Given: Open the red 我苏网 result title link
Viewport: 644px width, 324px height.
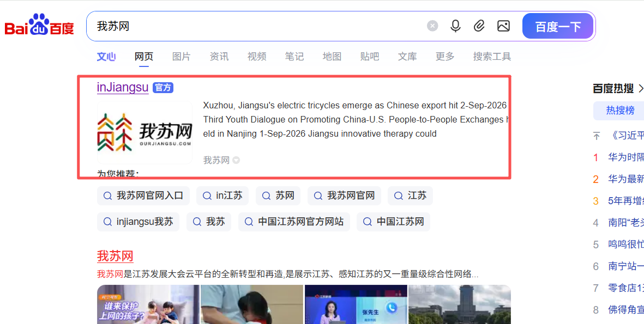Looking at the screenshot, I should (115, 256).
